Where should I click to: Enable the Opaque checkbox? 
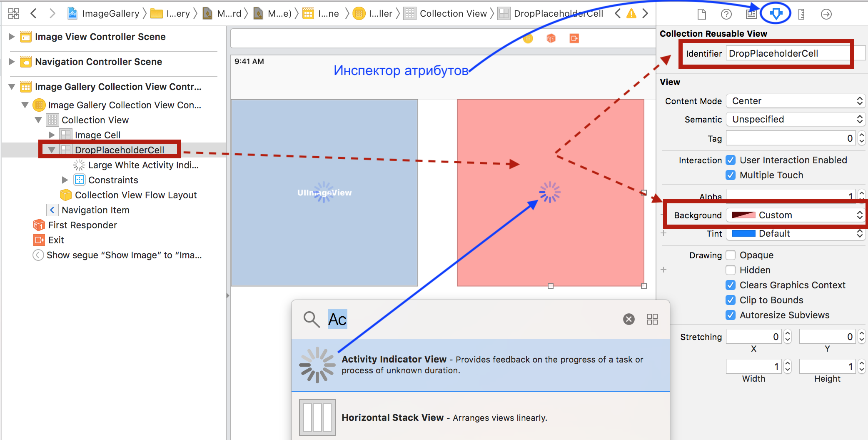click(x=731, y=255)
